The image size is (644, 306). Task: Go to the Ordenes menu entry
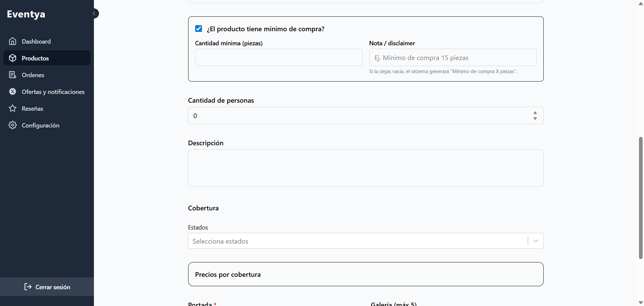33,74
